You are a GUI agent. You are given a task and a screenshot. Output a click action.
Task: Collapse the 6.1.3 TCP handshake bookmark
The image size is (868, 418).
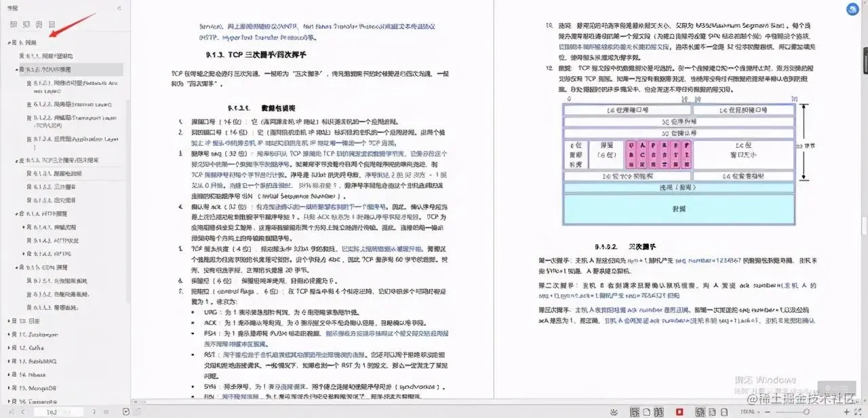point(17,160)
